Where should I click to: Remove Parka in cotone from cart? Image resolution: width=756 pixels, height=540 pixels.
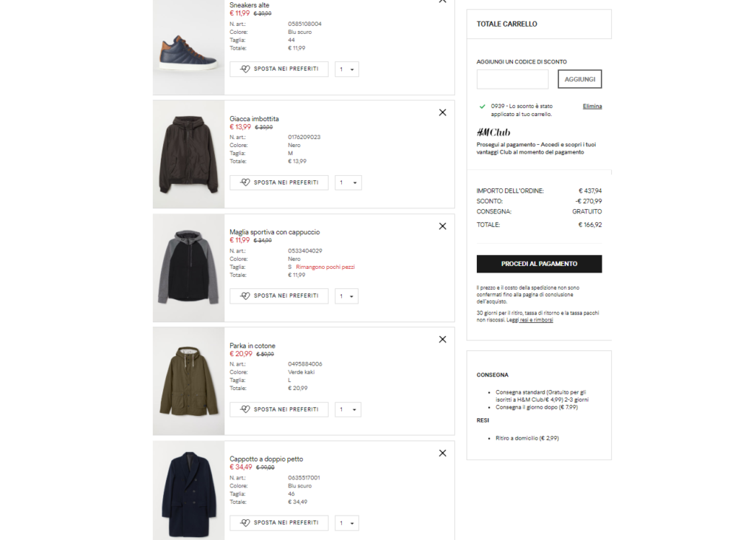(x=442, y=339)
